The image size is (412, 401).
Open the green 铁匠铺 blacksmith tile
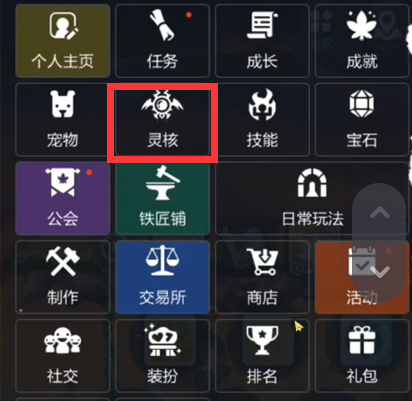[162, 198]
